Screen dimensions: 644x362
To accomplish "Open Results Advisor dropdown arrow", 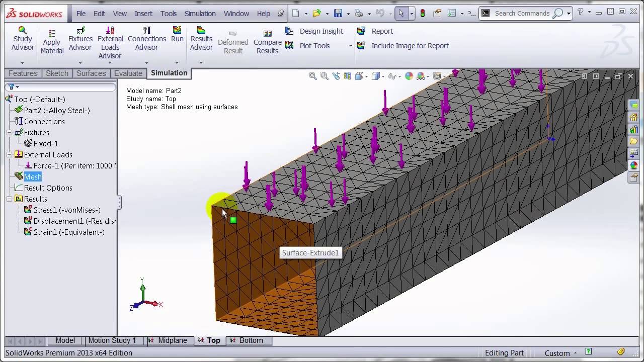I will tap(201, 63).
